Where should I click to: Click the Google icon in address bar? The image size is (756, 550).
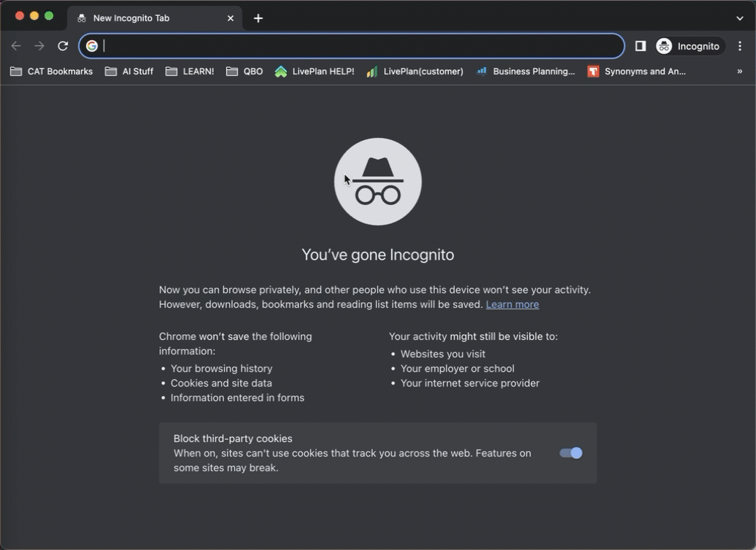click(x=92, y=46)
